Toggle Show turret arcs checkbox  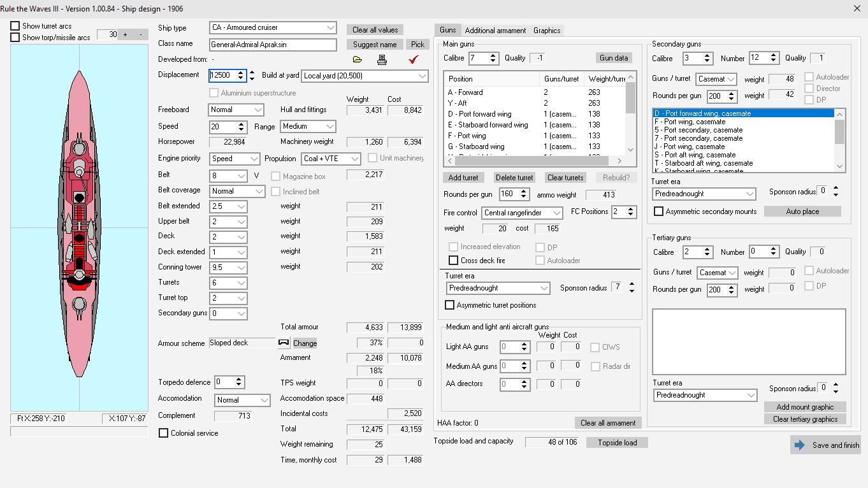[x=15, y=26]
